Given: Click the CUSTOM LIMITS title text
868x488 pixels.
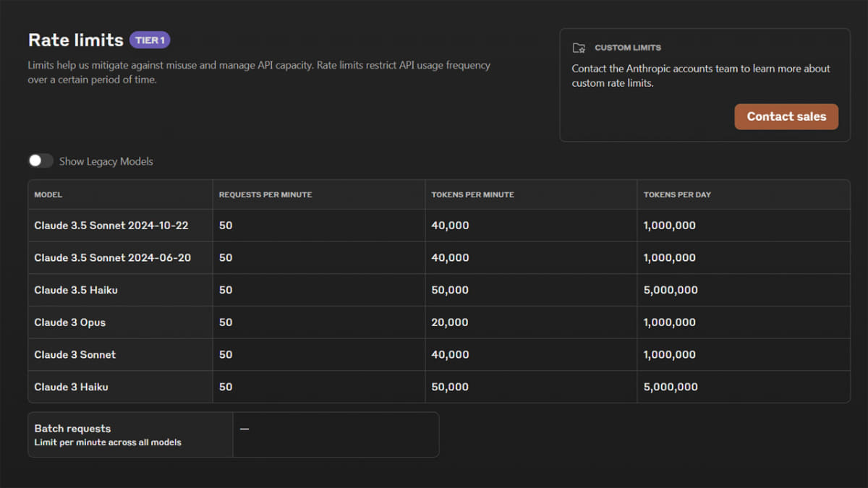Looking at the screenshot, I should tap(628, 48).
